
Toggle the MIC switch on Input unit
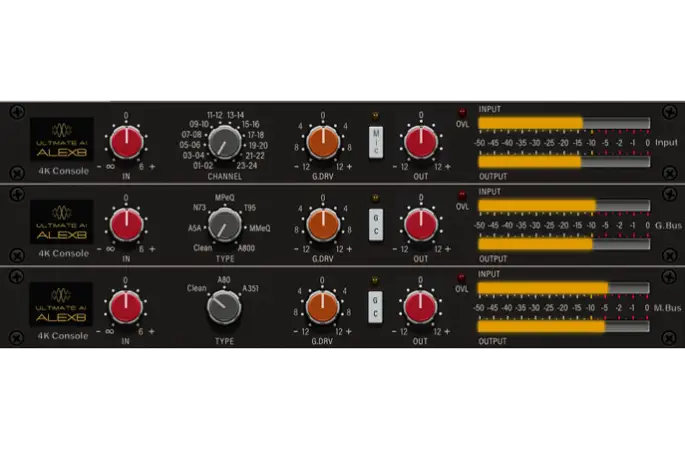coord(375,141)
